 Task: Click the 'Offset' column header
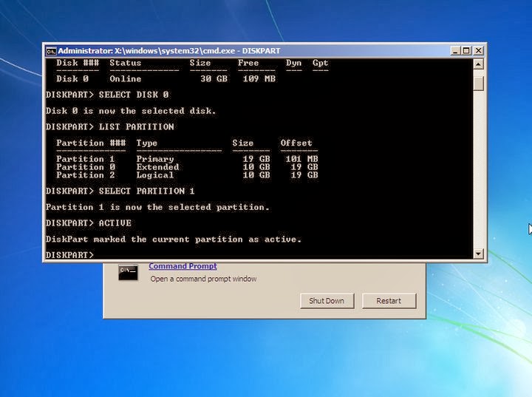pos(296,143)
